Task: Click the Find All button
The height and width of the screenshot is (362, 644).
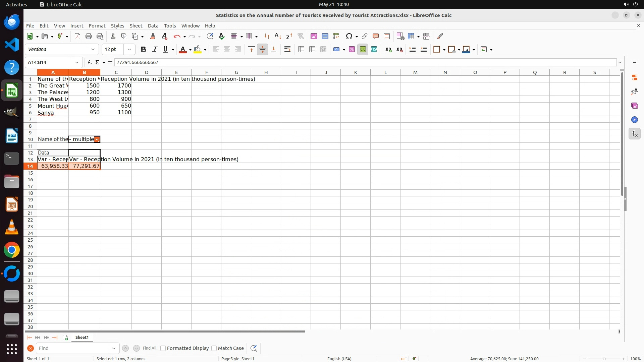Action: (149, 348)
